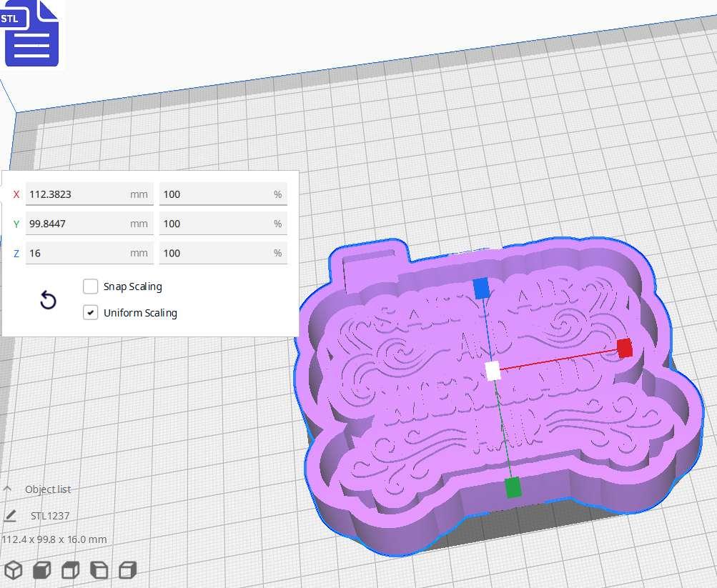Click the model dimensions readout text

53,539
